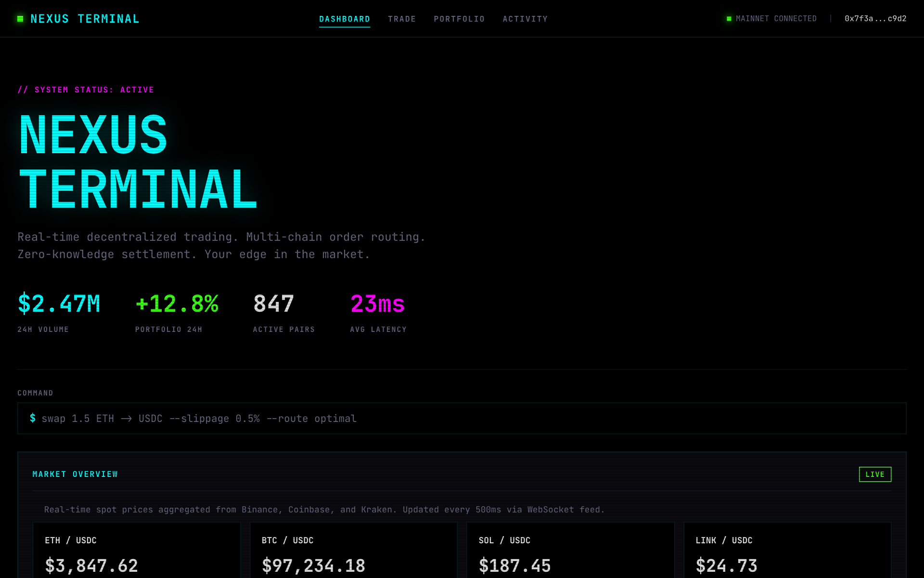The image size is (924, 578).
Task: Select the BTC / USDC market card
Action: click(353, 552)
